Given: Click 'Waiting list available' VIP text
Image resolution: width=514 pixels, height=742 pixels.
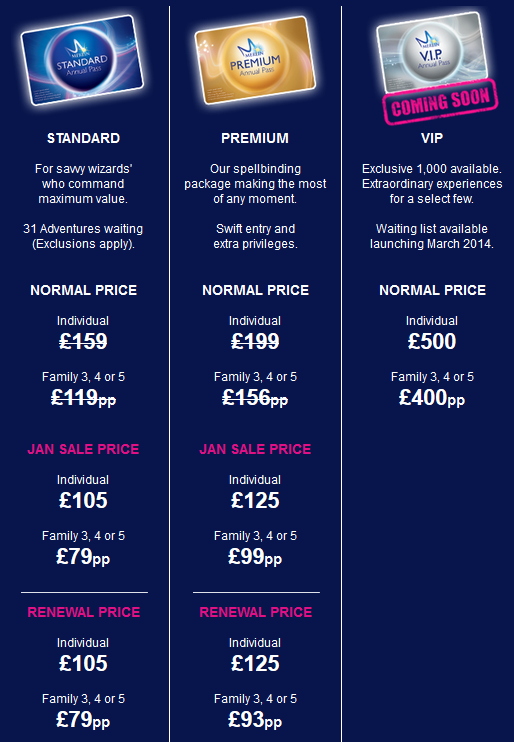Looking at the screenshot, I should click(x=432, y=229).
